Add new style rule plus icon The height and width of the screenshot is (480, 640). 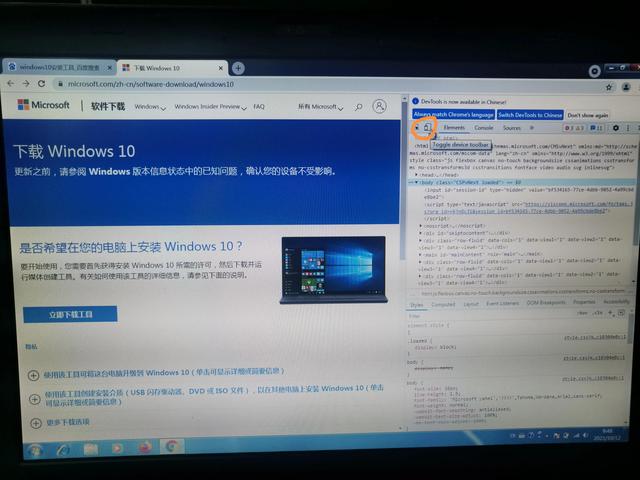611,313
